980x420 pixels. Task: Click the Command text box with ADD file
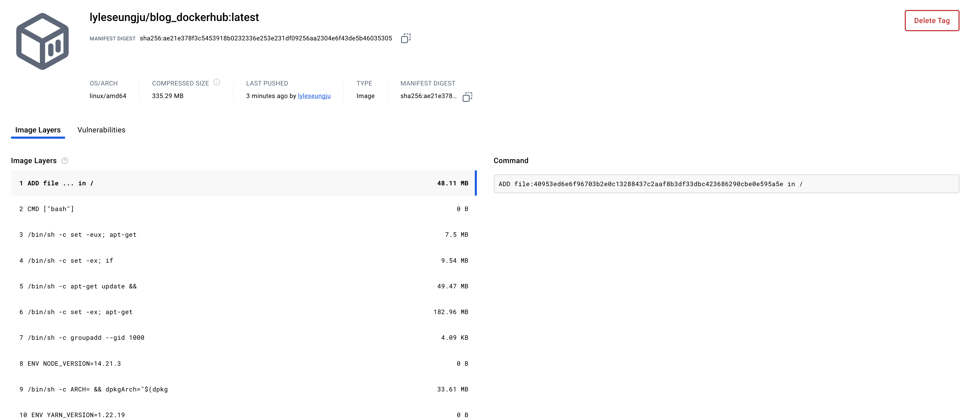pos(726,184)
